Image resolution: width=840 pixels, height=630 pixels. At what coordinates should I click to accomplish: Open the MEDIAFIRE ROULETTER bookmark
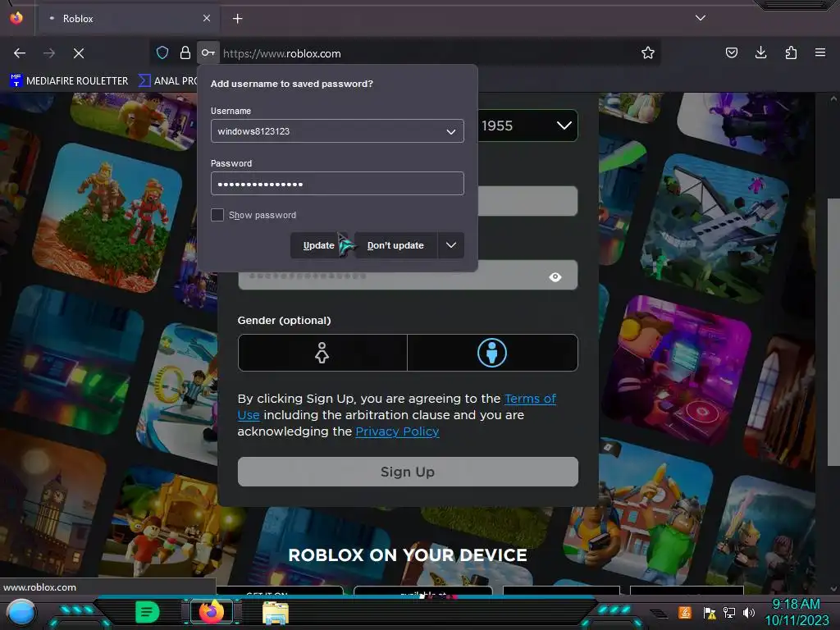tap(69, 81)
